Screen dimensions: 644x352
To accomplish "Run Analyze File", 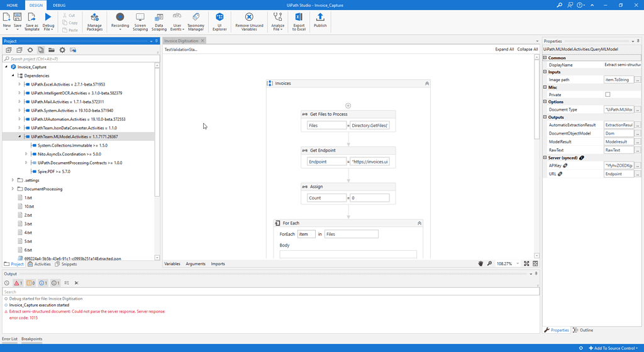I will [277, 21].
